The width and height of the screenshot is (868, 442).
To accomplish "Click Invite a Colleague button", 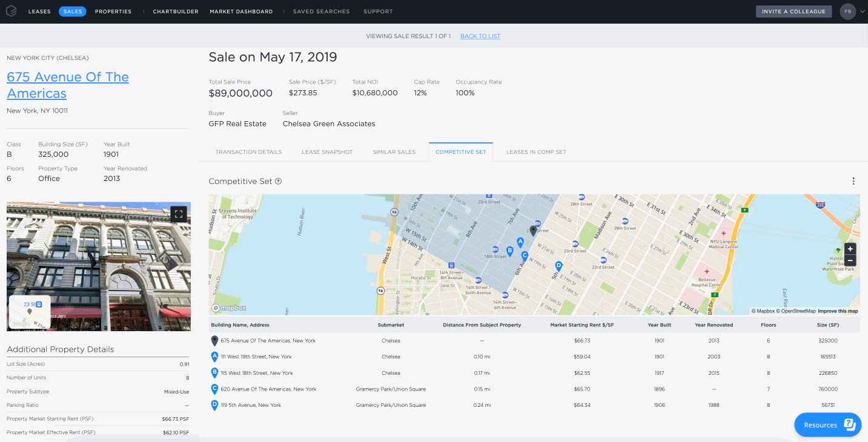I will [x=793, y=12].
